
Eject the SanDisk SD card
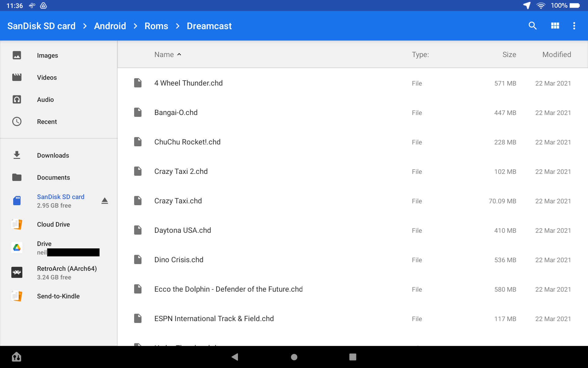tap(105, 201)
